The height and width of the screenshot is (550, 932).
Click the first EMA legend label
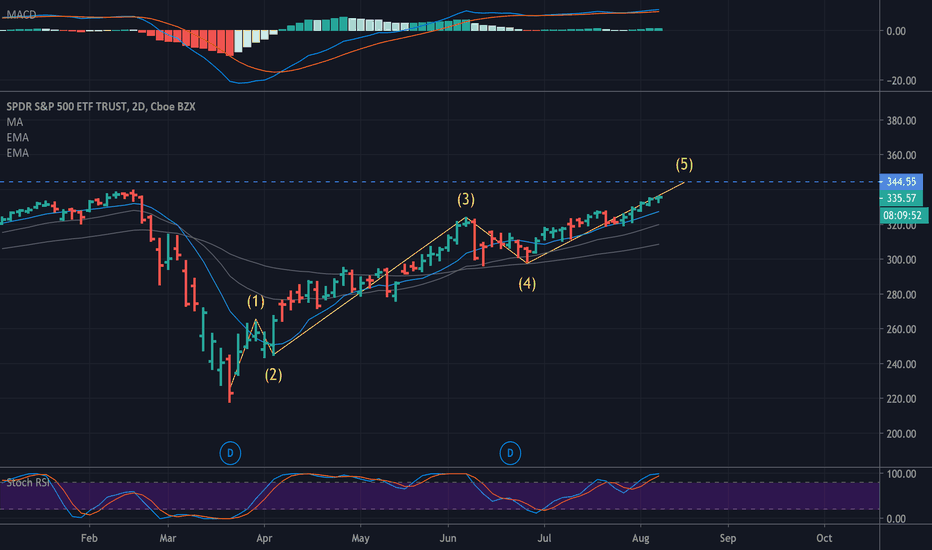[17, 137]
